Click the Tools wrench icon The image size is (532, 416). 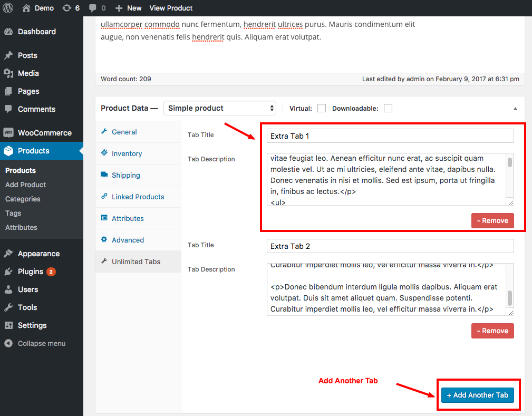pyautogui.click(x=8, y=307)
